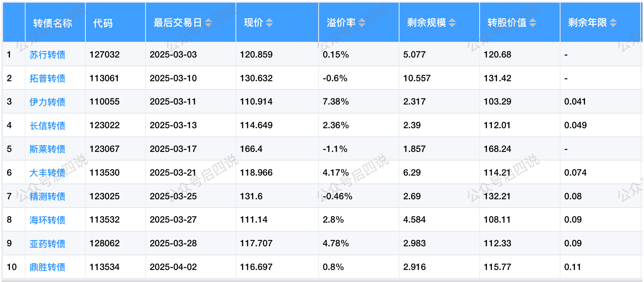Sort by 转股价值 using its arrow icon
Image resolution: width=644 pixels, height=282 pixels.
click(x=533, y=23)
